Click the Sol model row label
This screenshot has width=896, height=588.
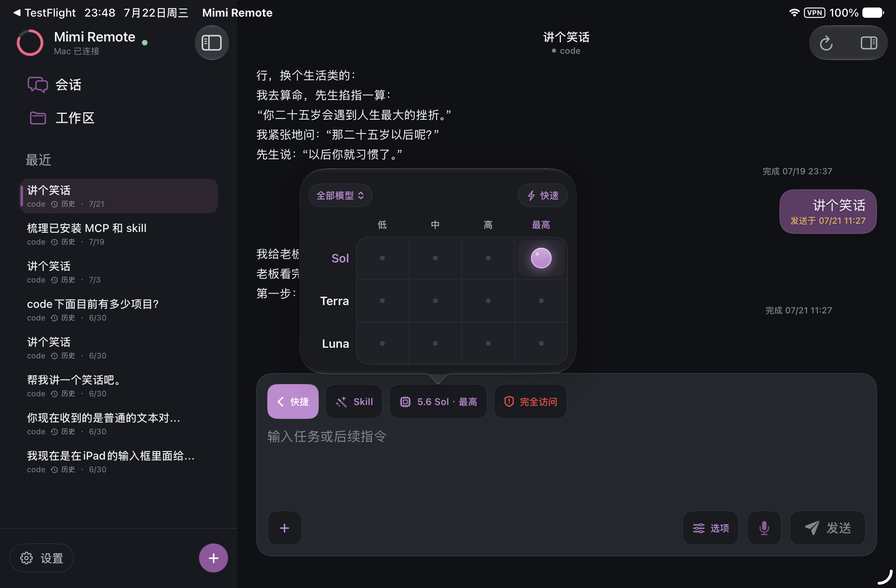click(x=340, y=258)
